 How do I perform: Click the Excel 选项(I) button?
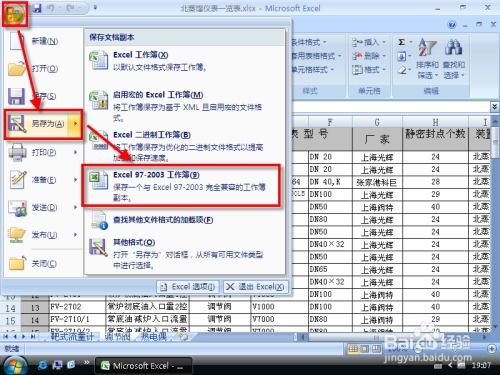tap(188, 287)
